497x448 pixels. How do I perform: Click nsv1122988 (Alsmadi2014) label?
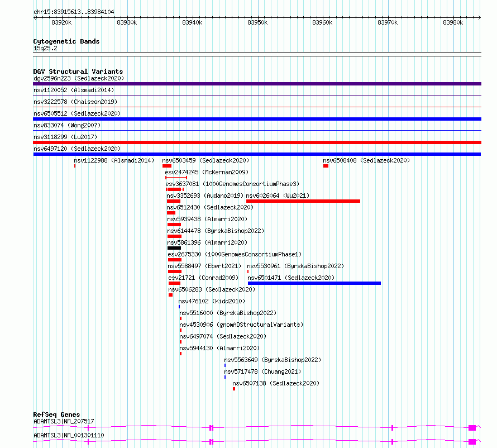[114, 160]
